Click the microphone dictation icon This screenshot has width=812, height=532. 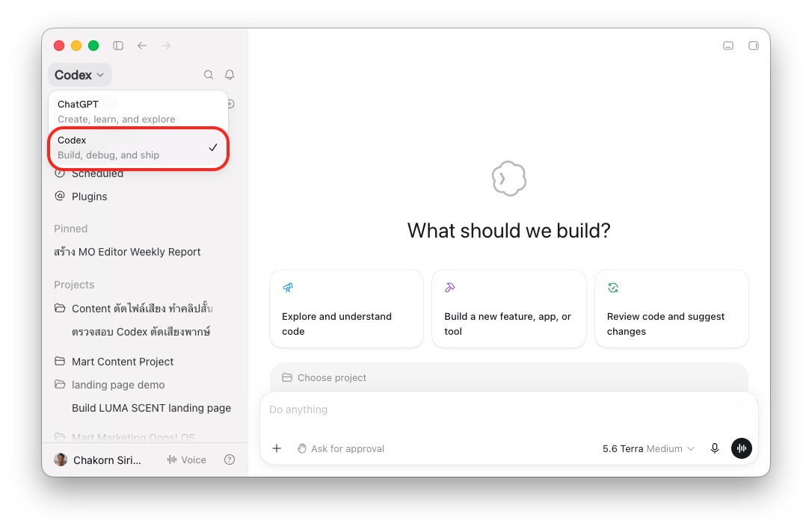715,448
